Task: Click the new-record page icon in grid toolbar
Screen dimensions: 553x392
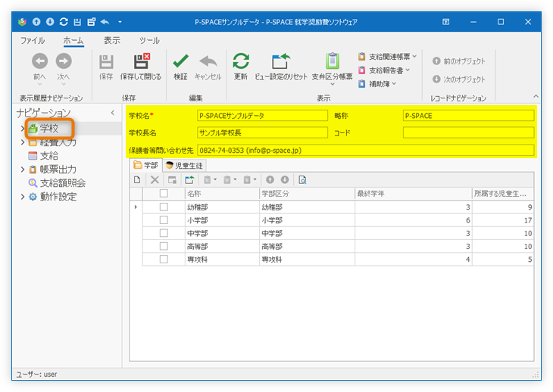Action: coord(137,180)
